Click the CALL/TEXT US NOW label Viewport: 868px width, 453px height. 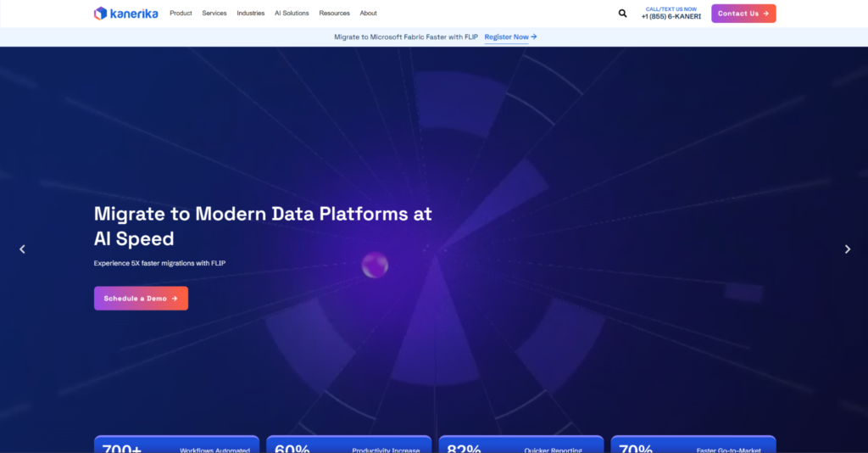pyautogui.click(x=671, y=8)
